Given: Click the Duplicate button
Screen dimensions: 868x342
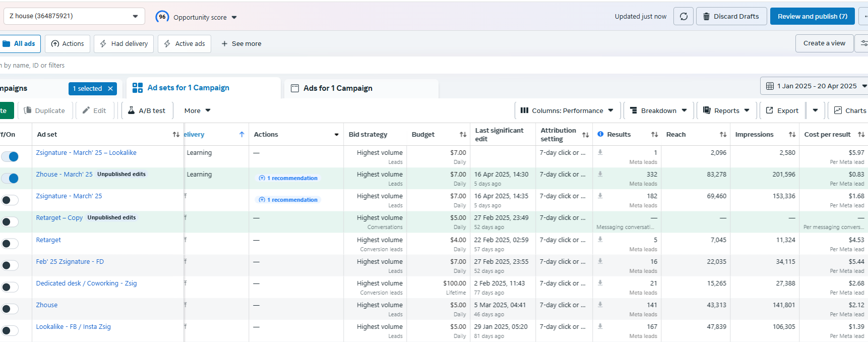Looking at the screenshot, I should (x=44, y=110).
